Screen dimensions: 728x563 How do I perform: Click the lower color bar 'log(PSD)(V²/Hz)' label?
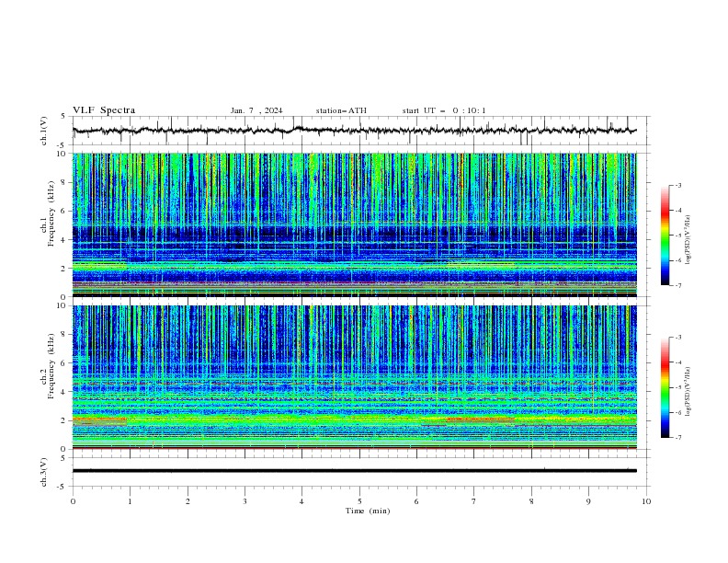[688, 391]
